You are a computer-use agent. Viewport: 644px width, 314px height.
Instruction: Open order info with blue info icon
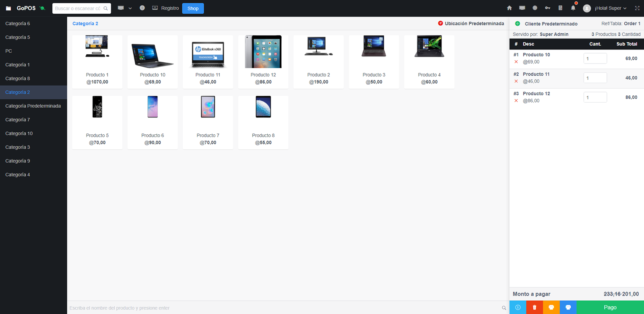click(518, 307)
